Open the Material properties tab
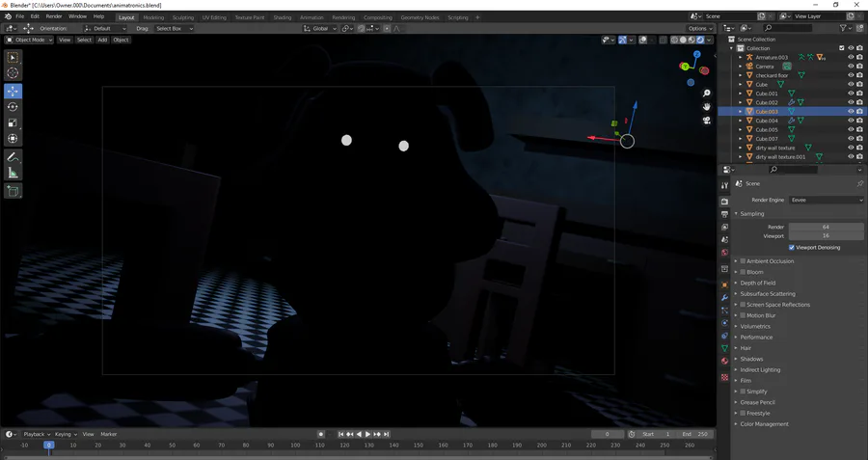This screenshot has width=868, height=460. pos(724,361)
